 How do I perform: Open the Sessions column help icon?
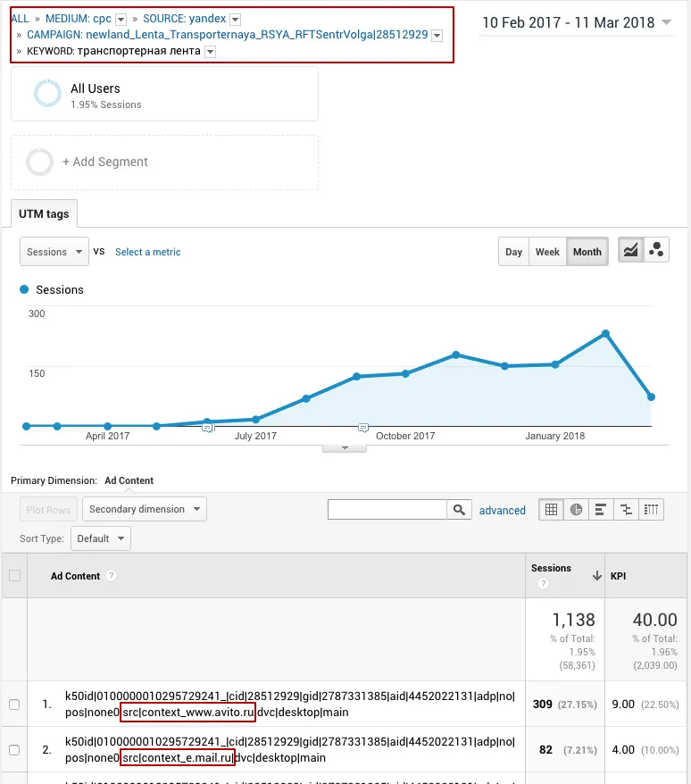click(x=543, y=583)
